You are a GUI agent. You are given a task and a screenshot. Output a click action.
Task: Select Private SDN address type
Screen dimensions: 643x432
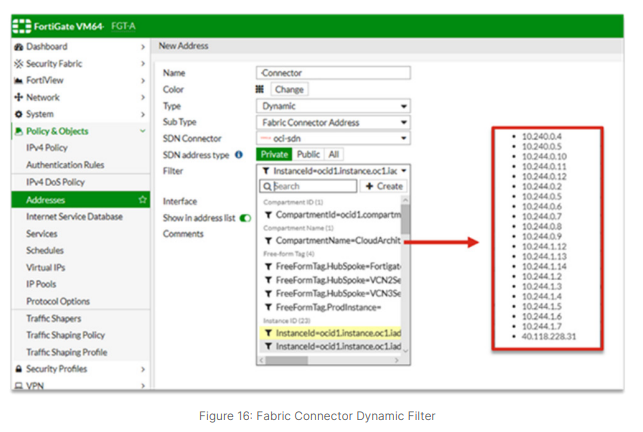tap(274, 154)
